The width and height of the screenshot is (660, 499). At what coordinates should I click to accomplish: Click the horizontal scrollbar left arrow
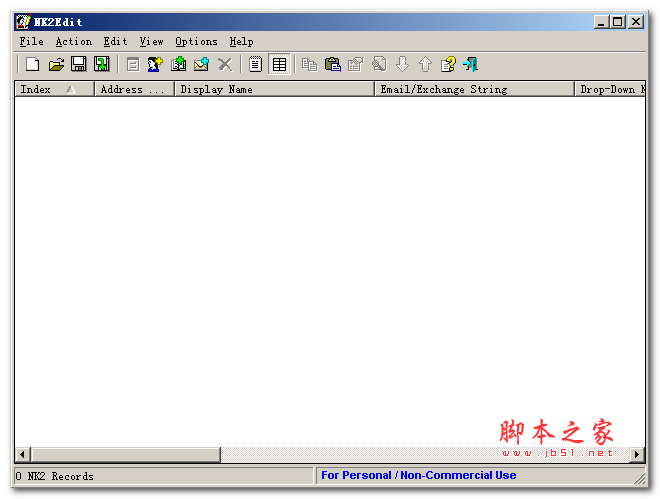[22, 455]
